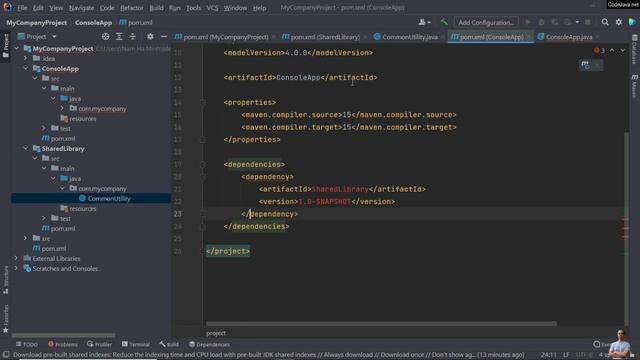Click the LF line separator in status bar
Image resolution: width=640 pixels, height=360 pixels.
566,354
